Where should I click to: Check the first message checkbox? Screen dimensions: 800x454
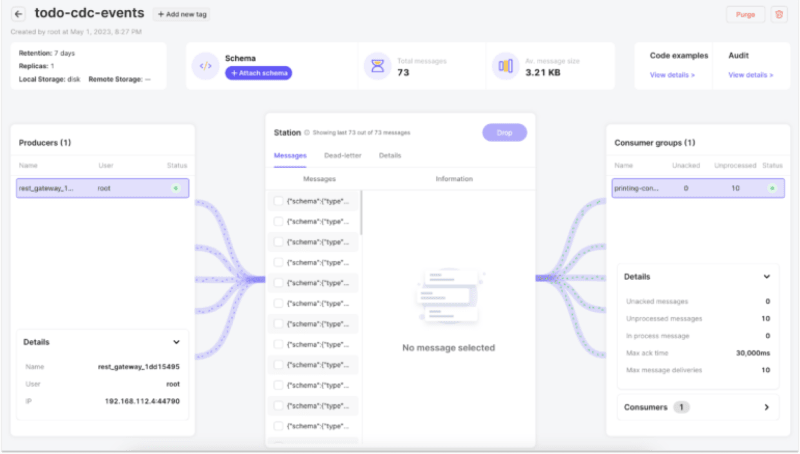(278, 201)
